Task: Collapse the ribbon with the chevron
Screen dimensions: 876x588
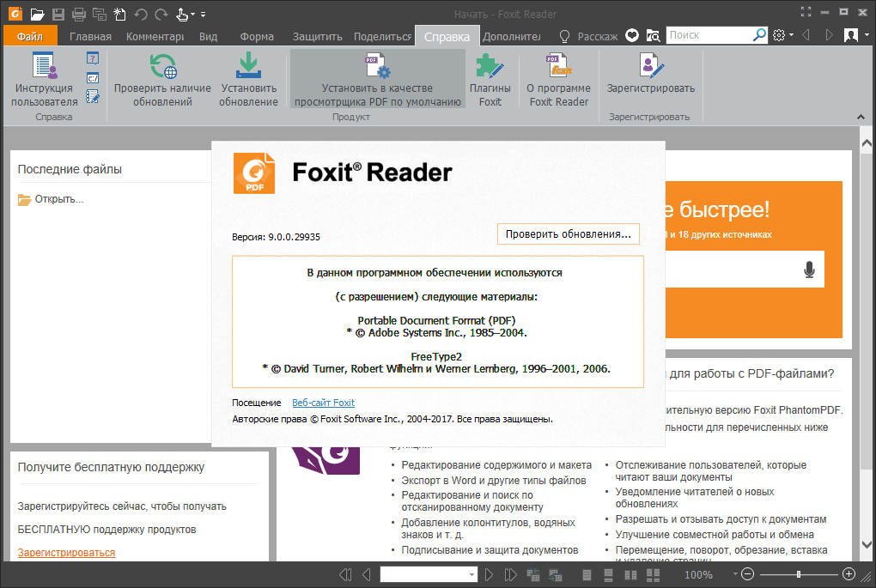Action: point(861,117)
